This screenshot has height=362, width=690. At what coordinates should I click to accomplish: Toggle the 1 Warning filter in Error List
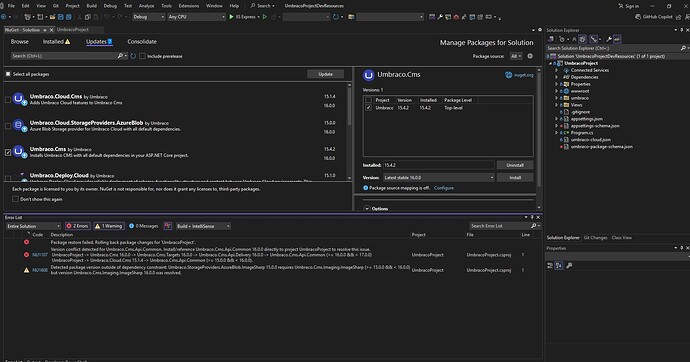tap(109, 226)
